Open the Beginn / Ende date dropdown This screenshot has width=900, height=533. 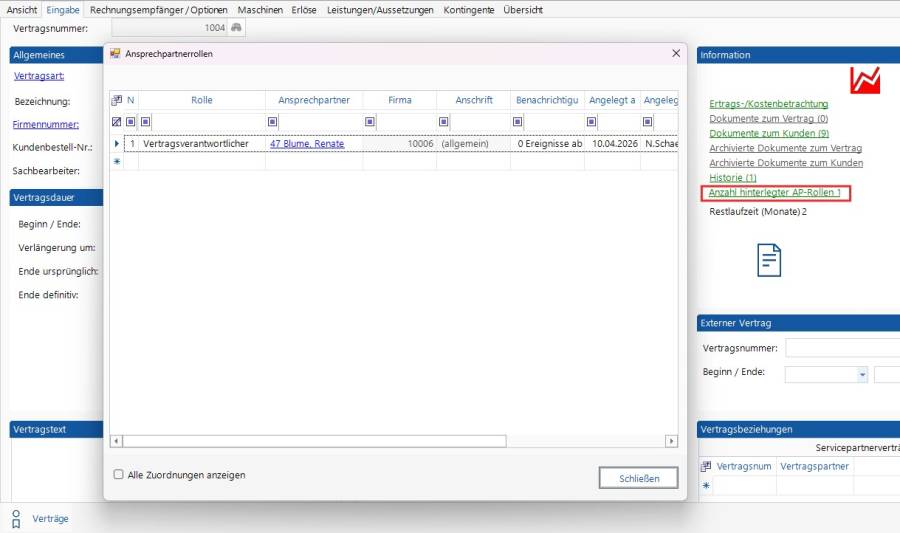[x=862, y=374]
